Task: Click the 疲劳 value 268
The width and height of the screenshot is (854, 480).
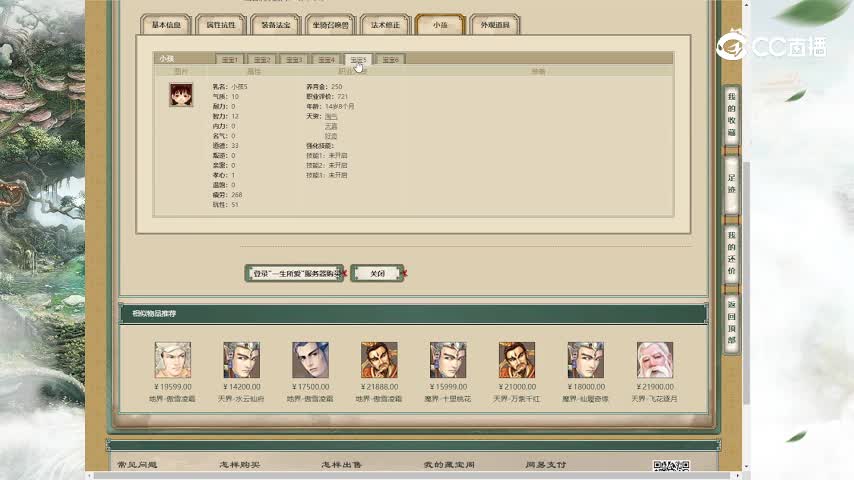Action: point(236,195)
